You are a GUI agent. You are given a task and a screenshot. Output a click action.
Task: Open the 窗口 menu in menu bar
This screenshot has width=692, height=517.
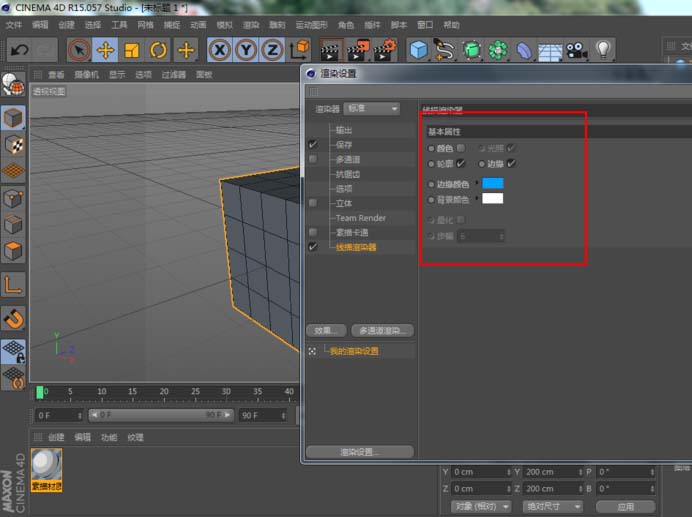point(424,24)
